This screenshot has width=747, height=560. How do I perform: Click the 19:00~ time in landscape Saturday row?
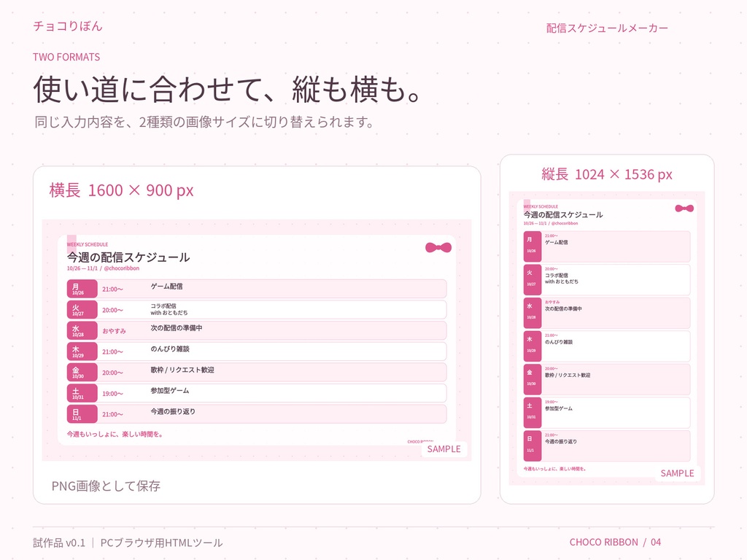[x=112, y=394]
